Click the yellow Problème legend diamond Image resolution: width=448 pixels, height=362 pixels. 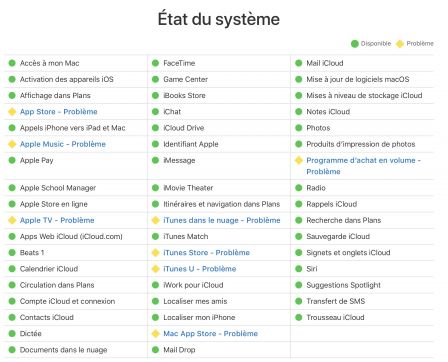(x=400, y=44)
